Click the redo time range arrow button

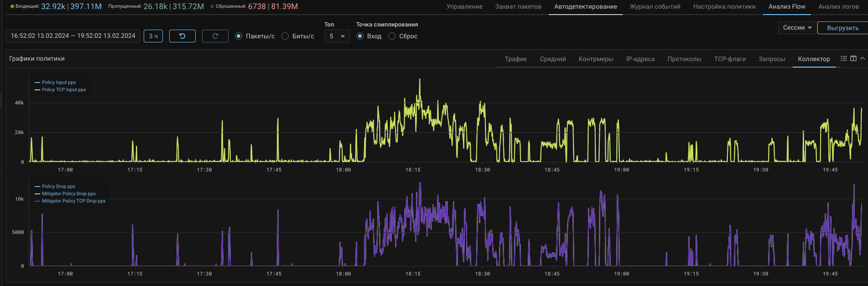(x=215, y=36)
